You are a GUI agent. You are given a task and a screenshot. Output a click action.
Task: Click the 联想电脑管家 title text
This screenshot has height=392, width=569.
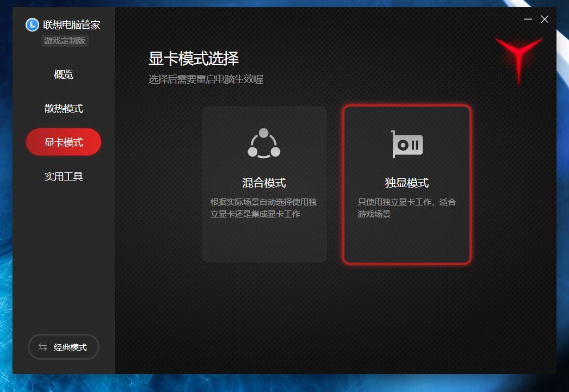pyautogui.click(x=71, y=24)
